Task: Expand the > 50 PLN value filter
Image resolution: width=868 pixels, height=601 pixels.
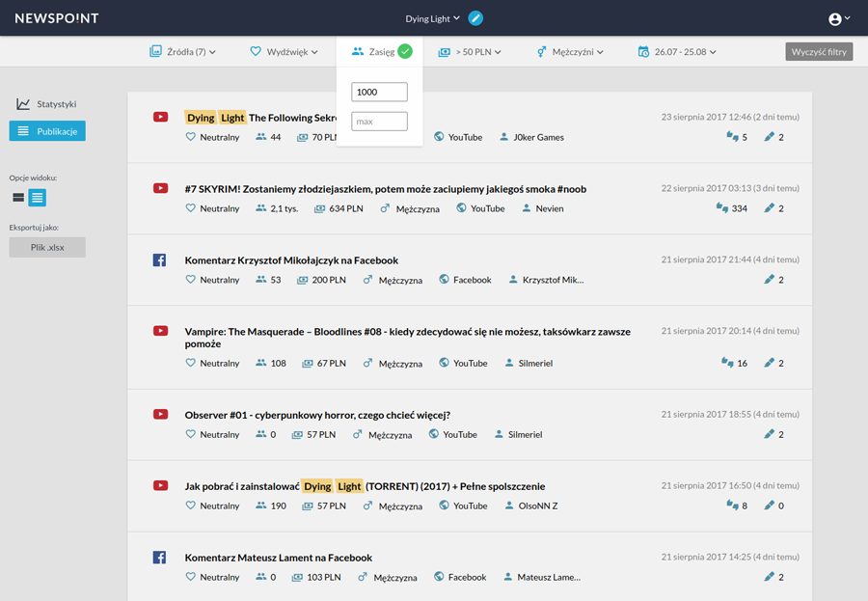Action: pos(470,51)
